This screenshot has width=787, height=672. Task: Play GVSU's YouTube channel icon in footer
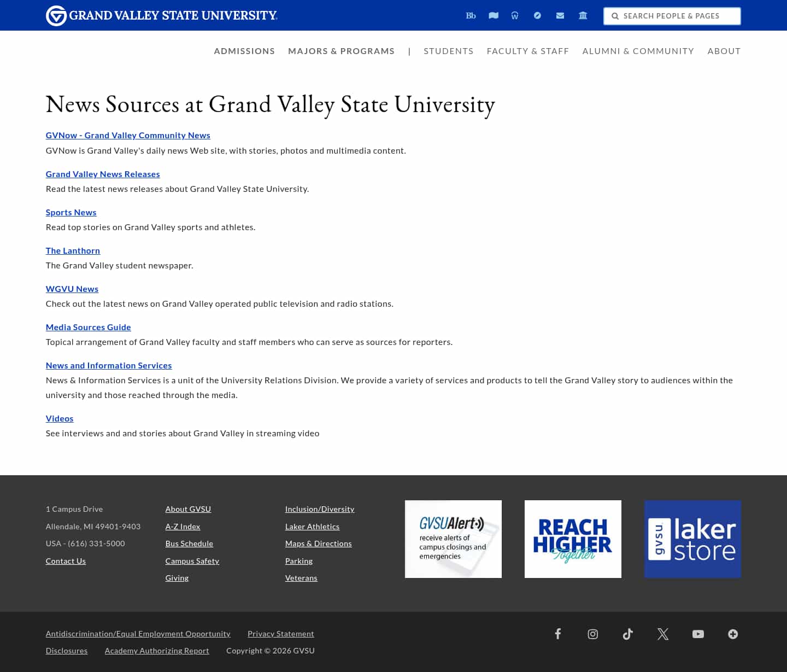tap(698, 634)
